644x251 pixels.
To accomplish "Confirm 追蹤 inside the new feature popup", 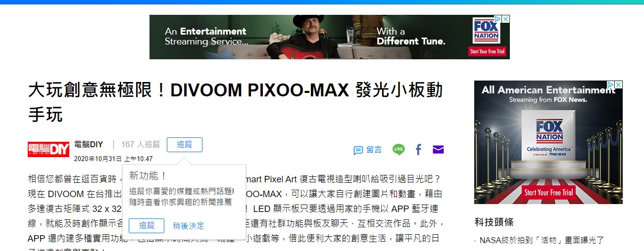I will pos(147,226).
